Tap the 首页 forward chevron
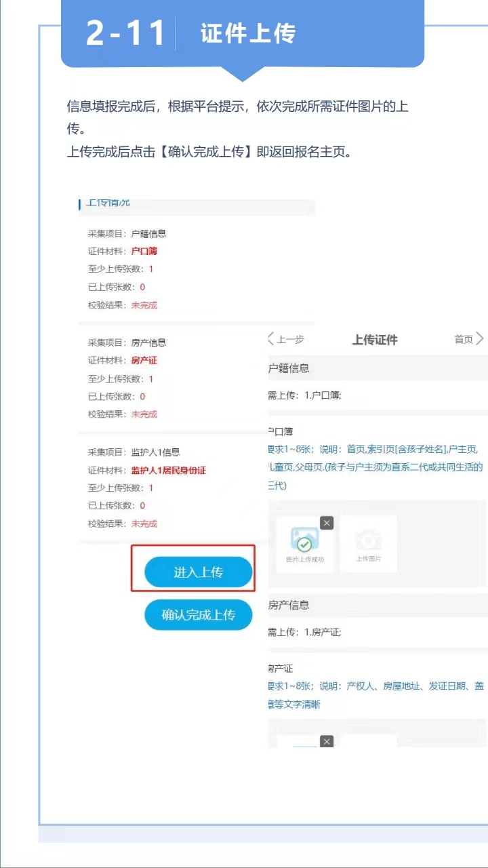 [x=480, y=339]
